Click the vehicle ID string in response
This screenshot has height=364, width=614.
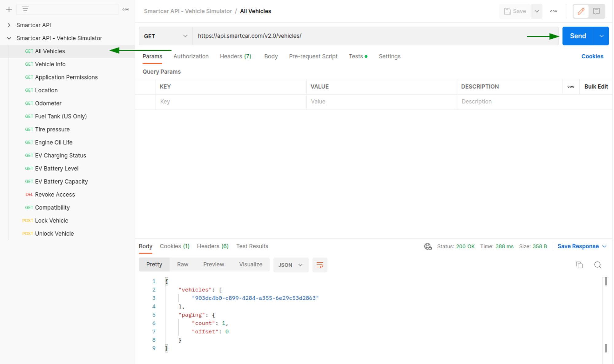(255, 298)
